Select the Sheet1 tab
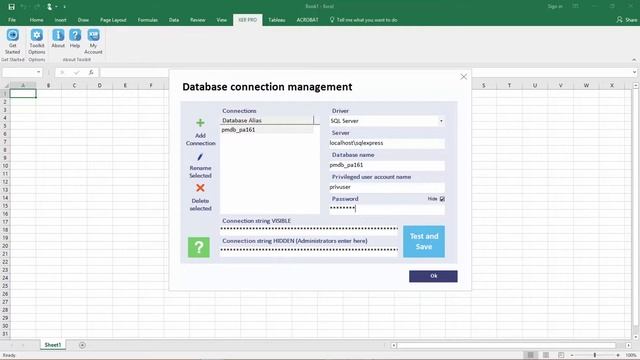The image size is (640, 360). click(53, 345)
